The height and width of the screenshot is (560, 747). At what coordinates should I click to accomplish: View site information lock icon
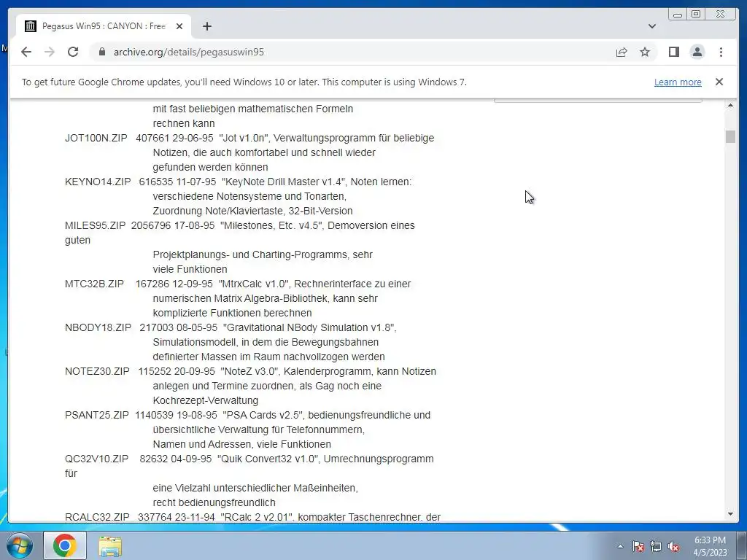pos(101,52)
